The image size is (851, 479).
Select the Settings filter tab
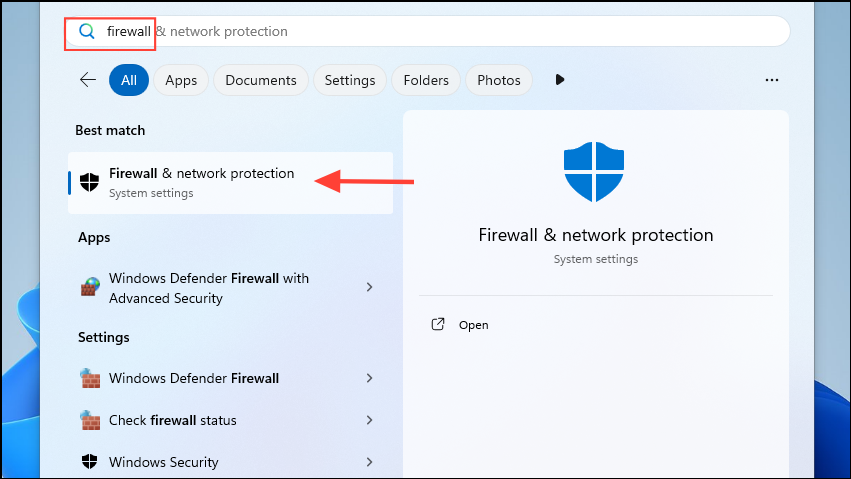350,80
